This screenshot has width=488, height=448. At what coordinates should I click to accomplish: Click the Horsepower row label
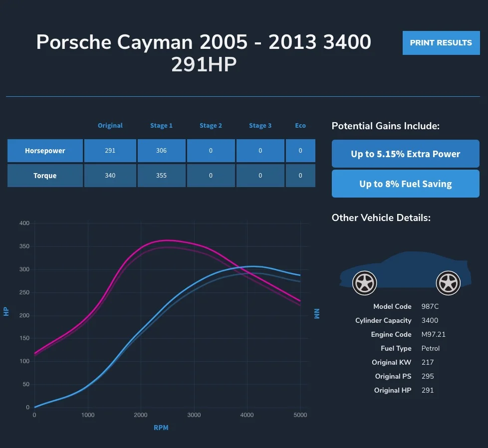coord(45,151)
